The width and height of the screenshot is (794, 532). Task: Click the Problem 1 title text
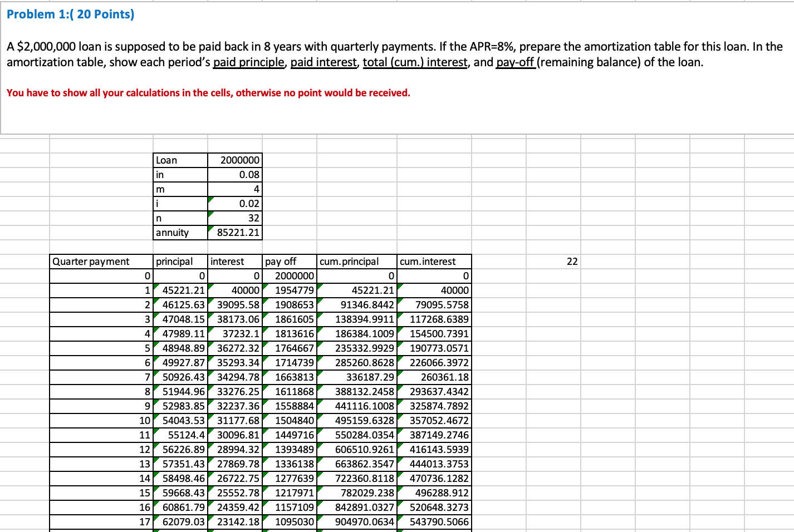(x=71, y=14)
